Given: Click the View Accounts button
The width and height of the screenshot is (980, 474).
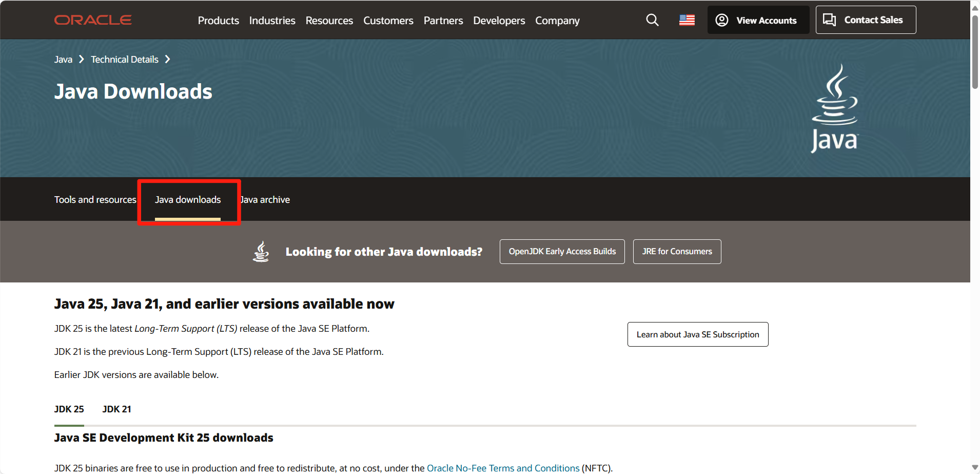Looking at the screenshot, I should pyautogui.click(x=758, y=20).
